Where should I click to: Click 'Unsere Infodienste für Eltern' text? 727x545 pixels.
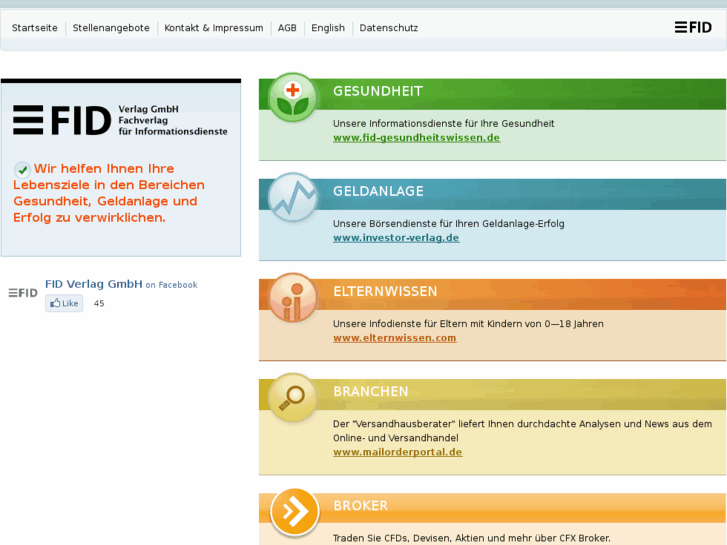click(468, 324)
